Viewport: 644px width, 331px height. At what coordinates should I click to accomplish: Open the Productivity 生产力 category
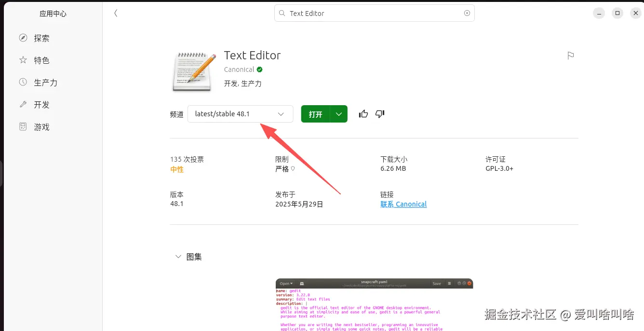53,83
